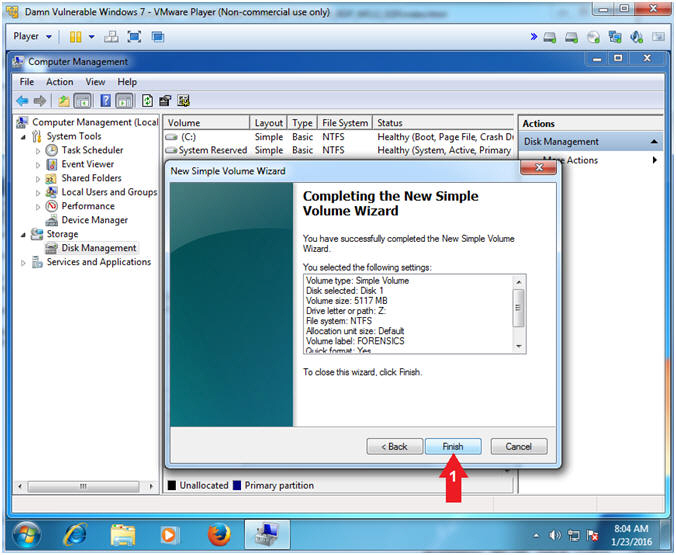
Task: Select Task Scheduler in the tree
Action: tap(92, 150)
